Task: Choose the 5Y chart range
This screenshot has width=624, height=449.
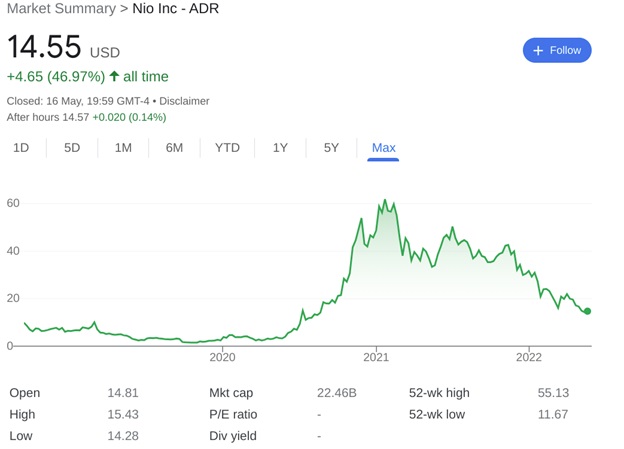Action: [x=331, y=148]
